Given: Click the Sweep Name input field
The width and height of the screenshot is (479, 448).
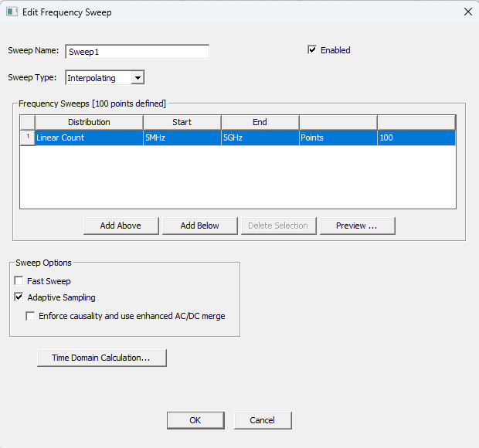Looking at the screenshot, I should point(138,52).
